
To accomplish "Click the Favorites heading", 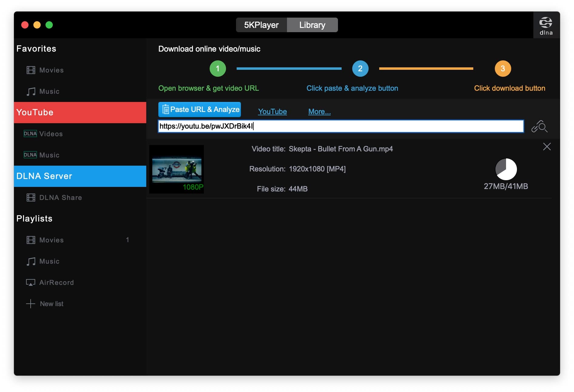I will [x=36, y=49].
